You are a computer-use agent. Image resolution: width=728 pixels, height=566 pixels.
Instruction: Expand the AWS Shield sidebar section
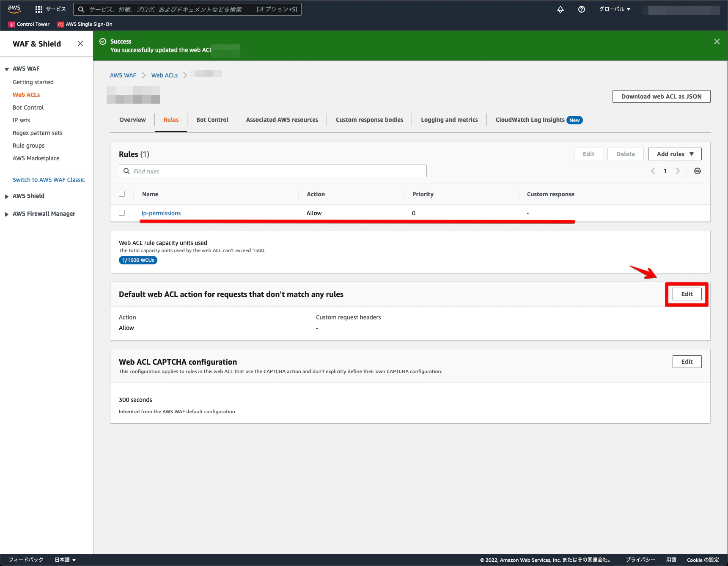pos(7,196)
